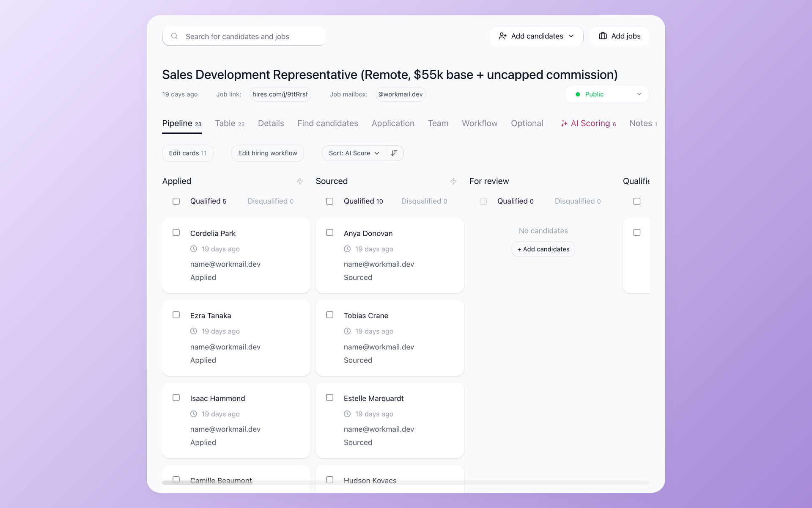The width and height of the screenshot is (812, 508).
Task: Click clock icon on Tobias Crane card
Action: pyautogui.click(x=347, y=331)
